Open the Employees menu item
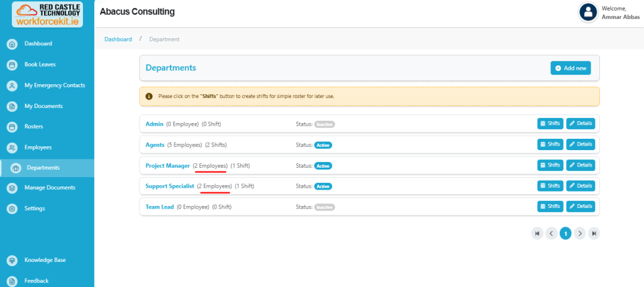The image size is (644, 287). [38, 148]
